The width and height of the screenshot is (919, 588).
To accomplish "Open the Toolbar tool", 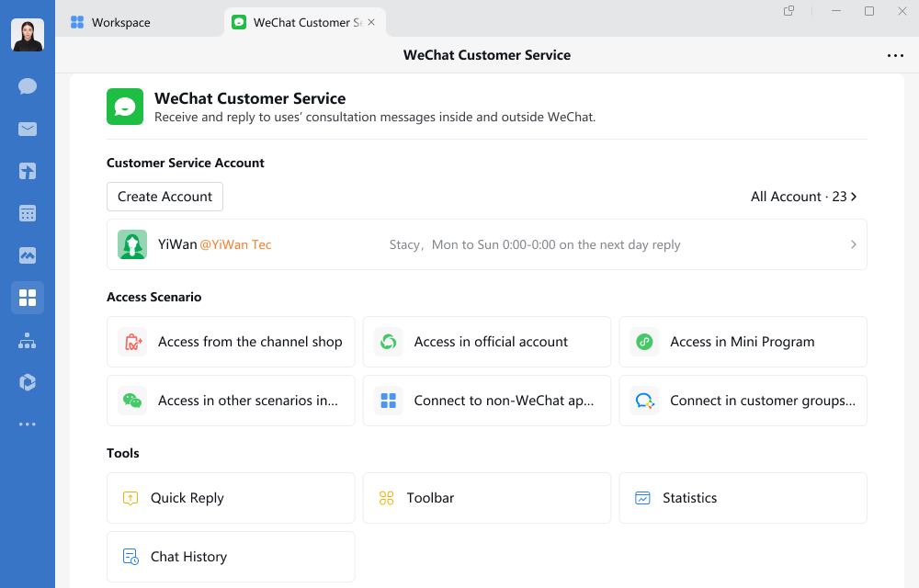I will coord(486,498).
